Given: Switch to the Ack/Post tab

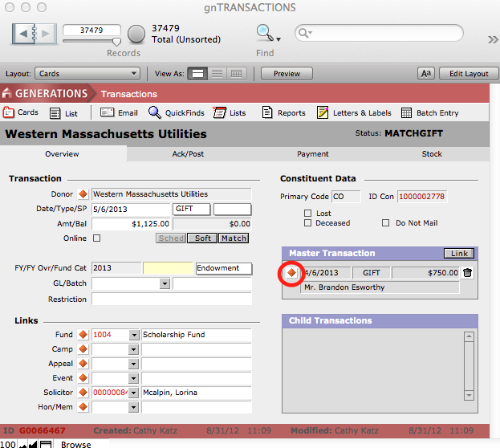Looking at the screenshot, I should tap(188, 154).
